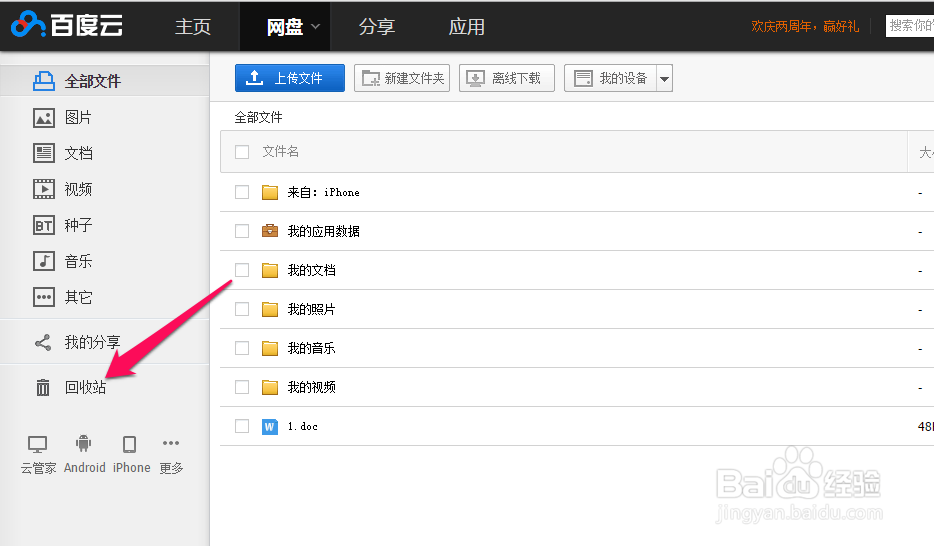Open the folder name 我的音乐
Image resolution: width=934 pixels, height=546 pixels.
(x=312, y=348)
